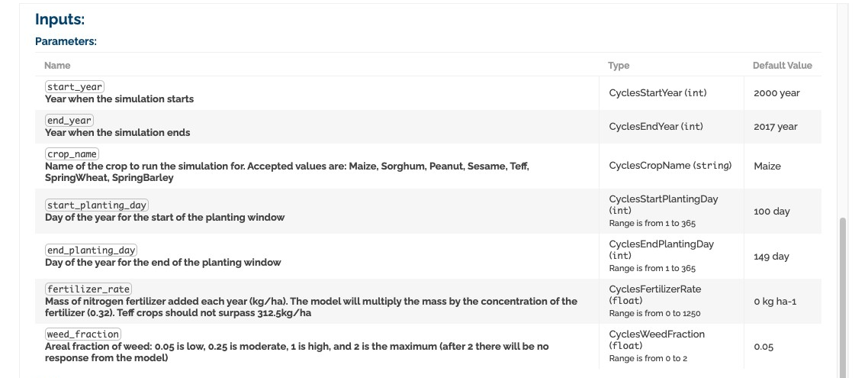
Task: Click the CyclesStartYear type text
Action: coord(657,93)
